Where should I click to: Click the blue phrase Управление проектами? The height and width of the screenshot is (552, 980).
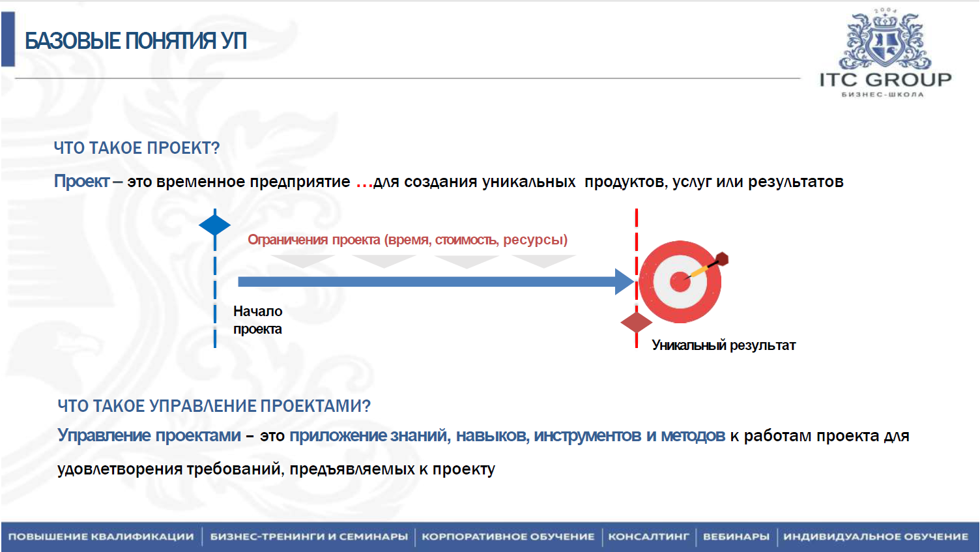click(149, 435)
